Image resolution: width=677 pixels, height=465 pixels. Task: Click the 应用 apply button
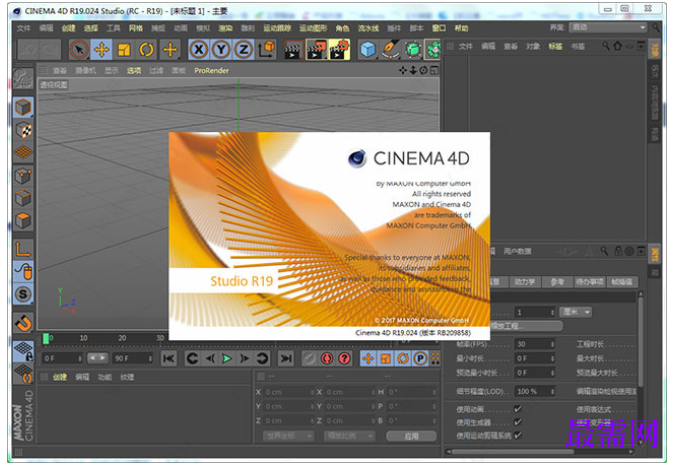[x=411, y=436]
